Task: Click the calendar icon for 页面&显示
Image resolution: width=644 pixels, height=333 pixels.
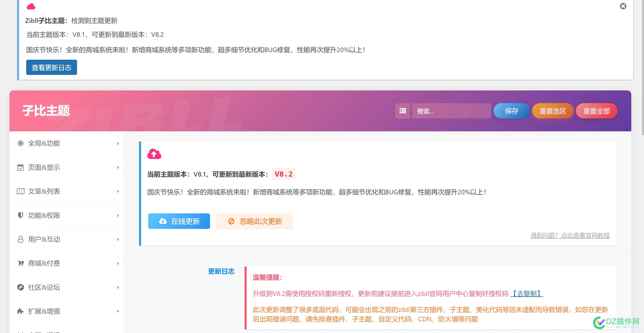Action: [21, 167]
